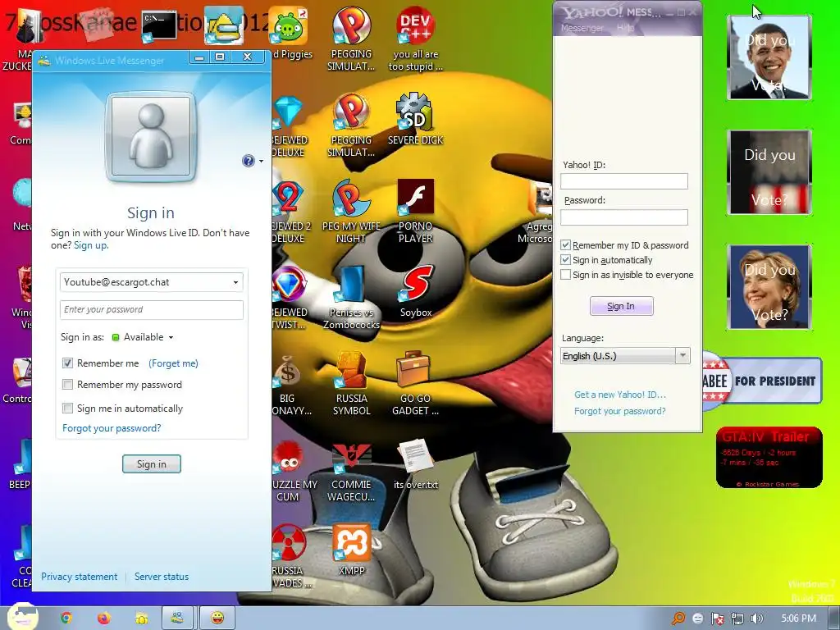Image resolution: width=840 pixels, height=630 pixels.
Task: Click the GTA:IV Trailer countdown gadget
Action: pyautogui.click(x=769, y=457)
